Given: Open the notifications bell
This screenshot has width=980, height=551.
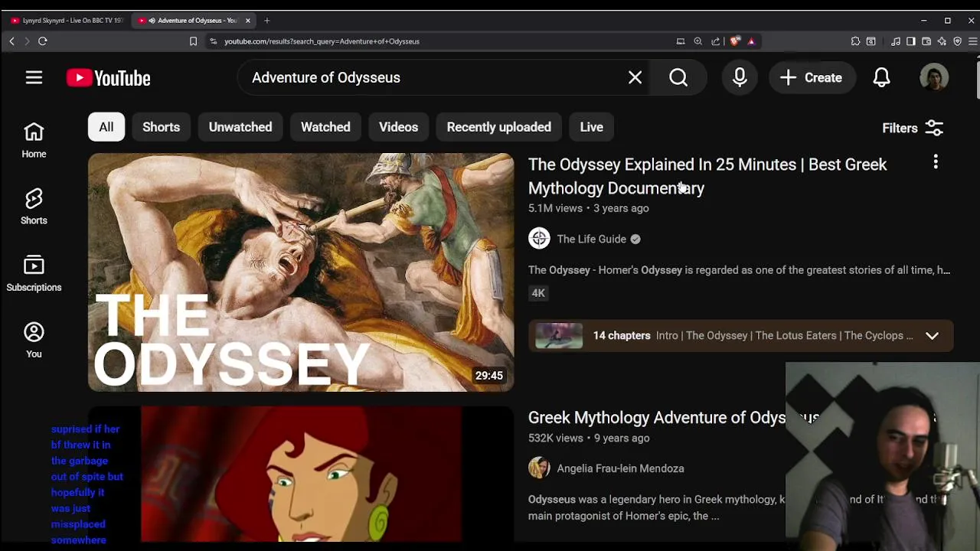Looking at the screenshot, I should [x=882, y=77].
